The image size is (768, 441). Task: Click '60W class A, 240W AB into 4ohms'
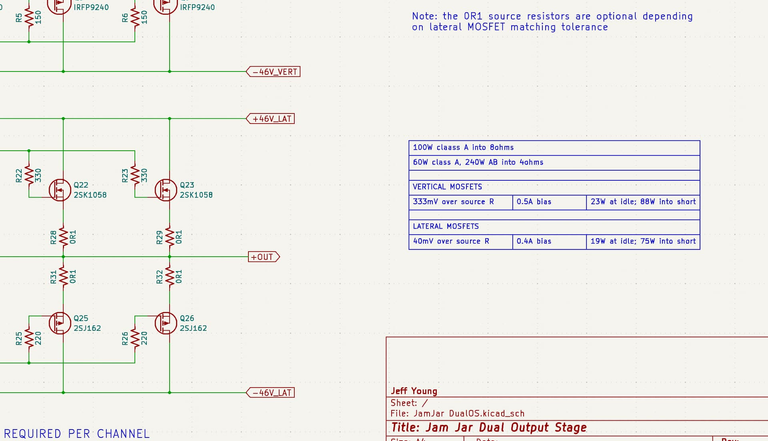(554, 162)
